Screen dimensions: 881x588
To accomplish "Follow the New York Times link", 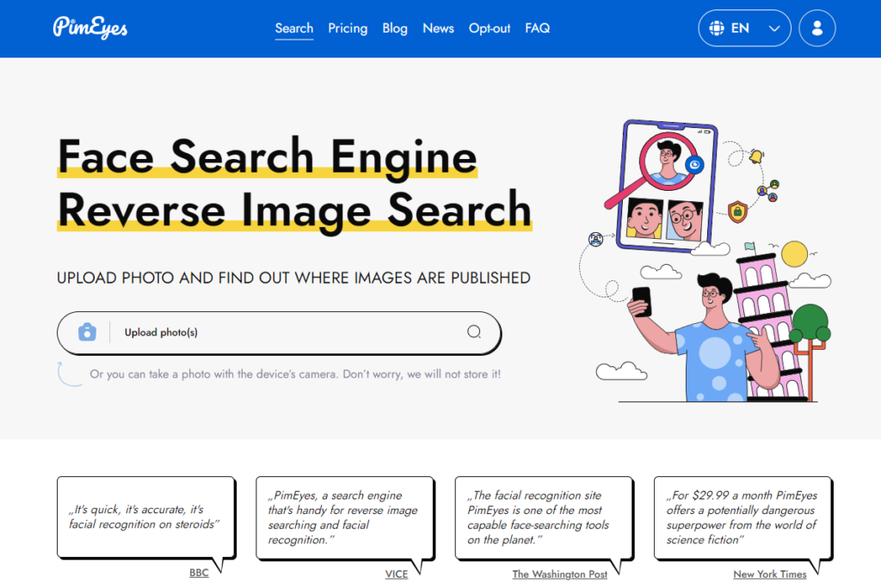I will tap(770, 574).
